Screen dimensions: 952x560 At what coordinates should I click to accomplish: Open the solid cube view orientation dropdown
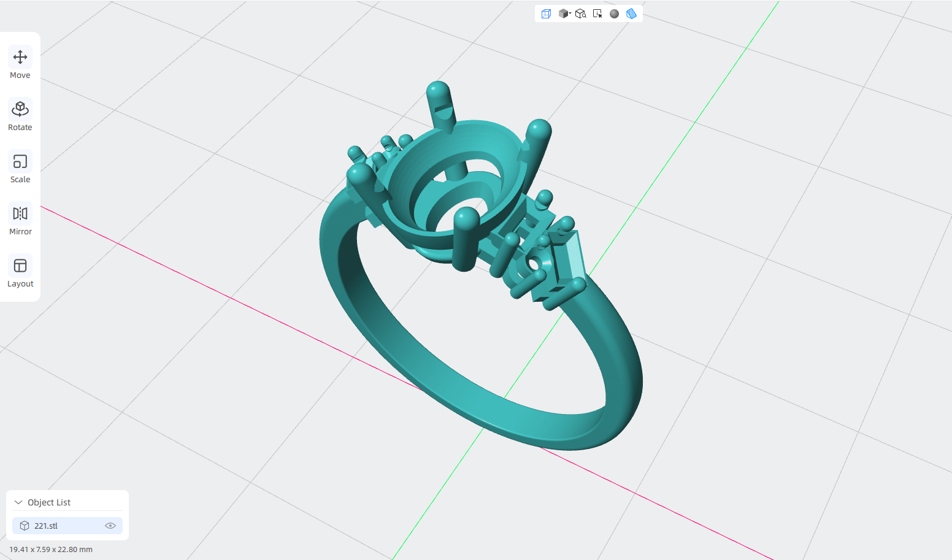564,13
